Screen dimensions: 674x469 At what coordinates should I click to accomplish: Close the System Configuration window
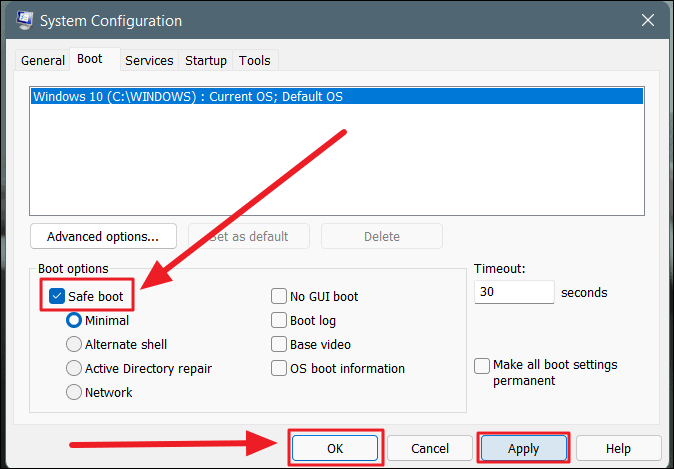(648, 20)
